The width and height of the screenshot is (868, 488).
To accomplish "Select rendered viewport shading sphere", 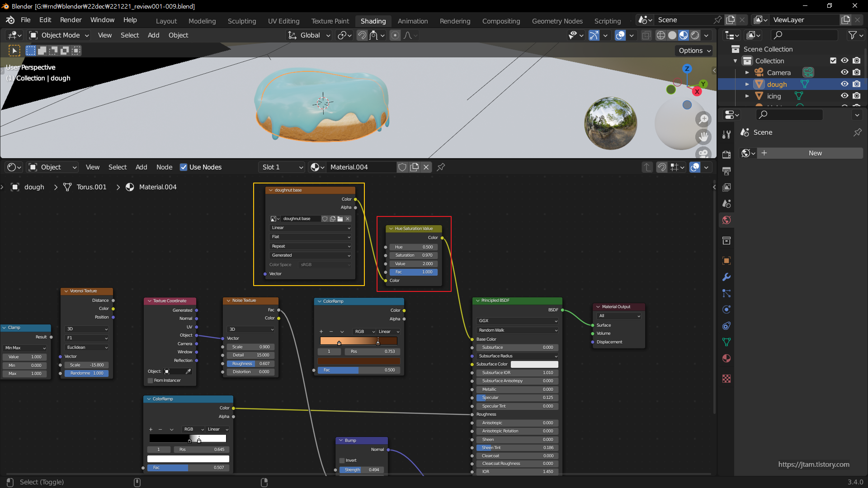I will tap(695, 35).
